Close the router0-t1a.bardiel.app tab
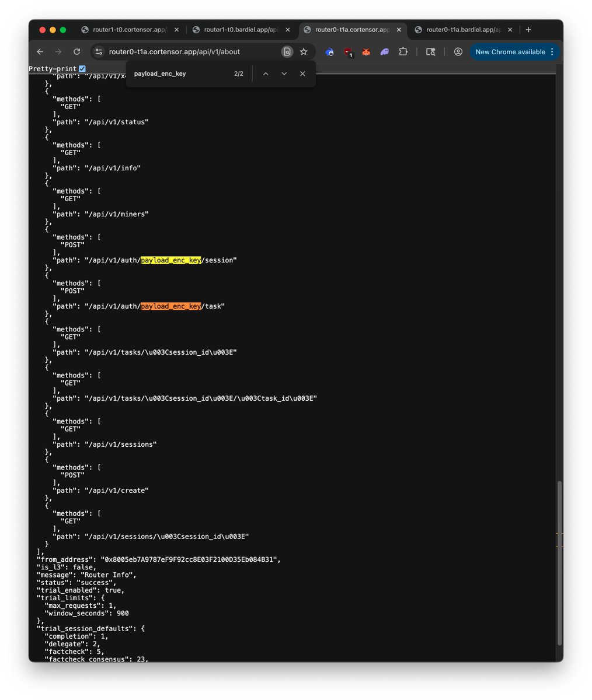 click(x=510, y=30)
